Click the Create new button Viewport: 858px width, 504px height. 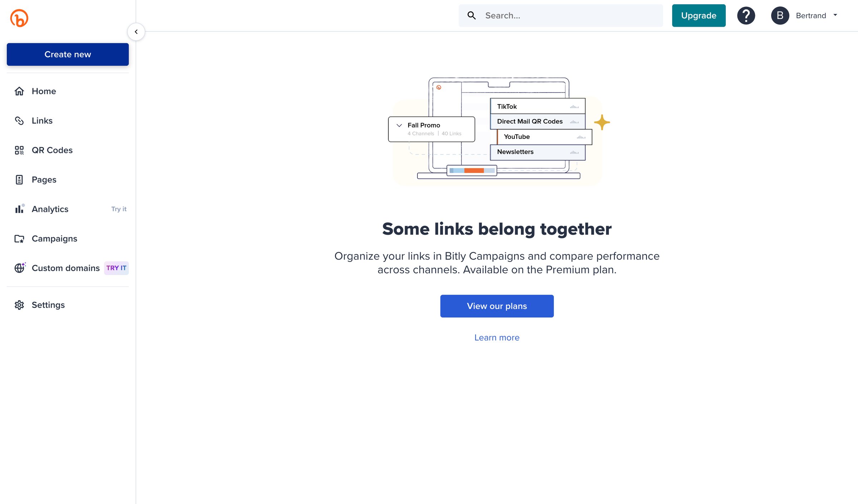(68, 54)
